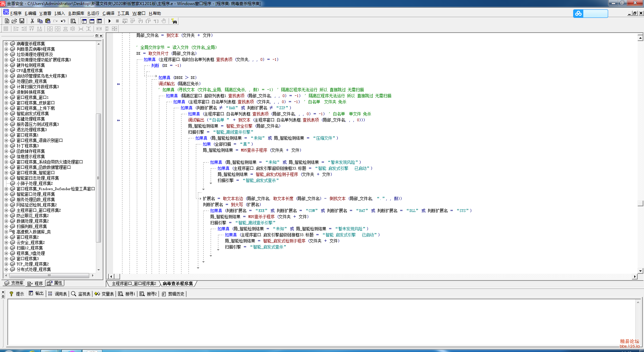
Task: Expand the 窗口程序集_智能窗口 tree node
Action: click(x=6, y=173)
